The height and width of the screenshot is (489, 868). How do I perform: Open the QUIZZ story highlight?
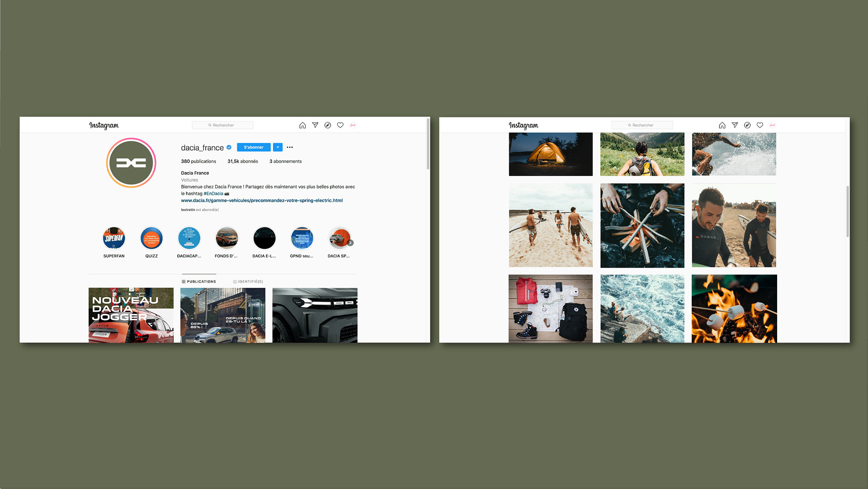click(x=151, y=238)
